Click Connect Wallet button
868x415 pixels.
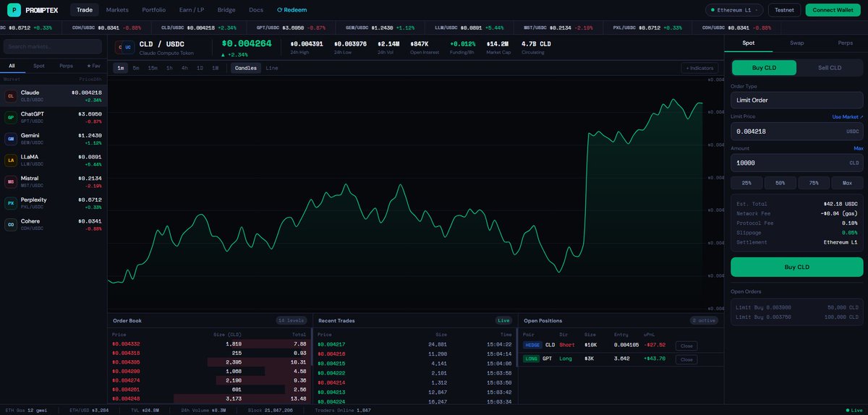(x=833, y=10)
